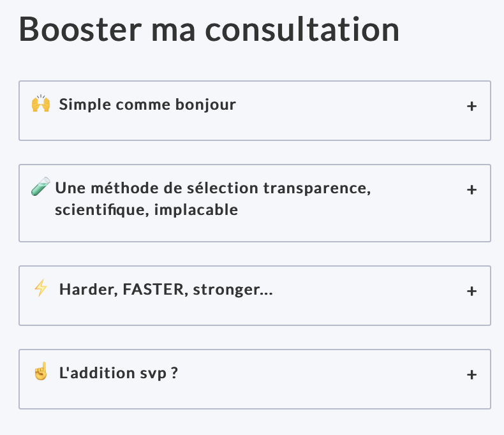
Task: Click blank space inside L'addition svp panel
Action: coord(255,397)
